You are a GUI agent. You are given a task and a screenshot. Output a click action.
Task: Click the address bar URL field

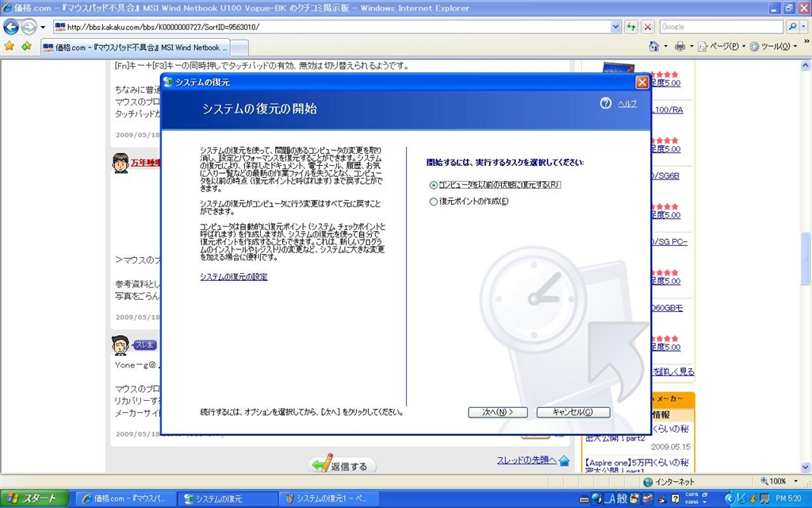[331, 26]
